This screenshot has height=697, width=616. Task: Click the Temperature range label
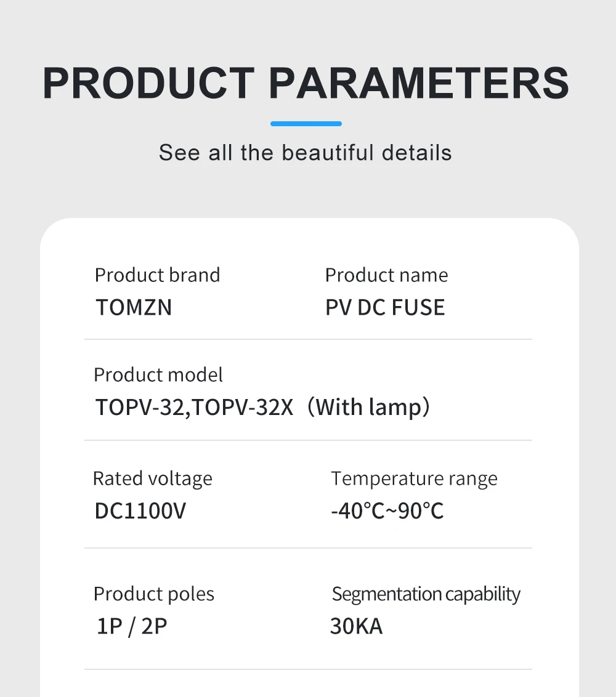click(414, 479)
